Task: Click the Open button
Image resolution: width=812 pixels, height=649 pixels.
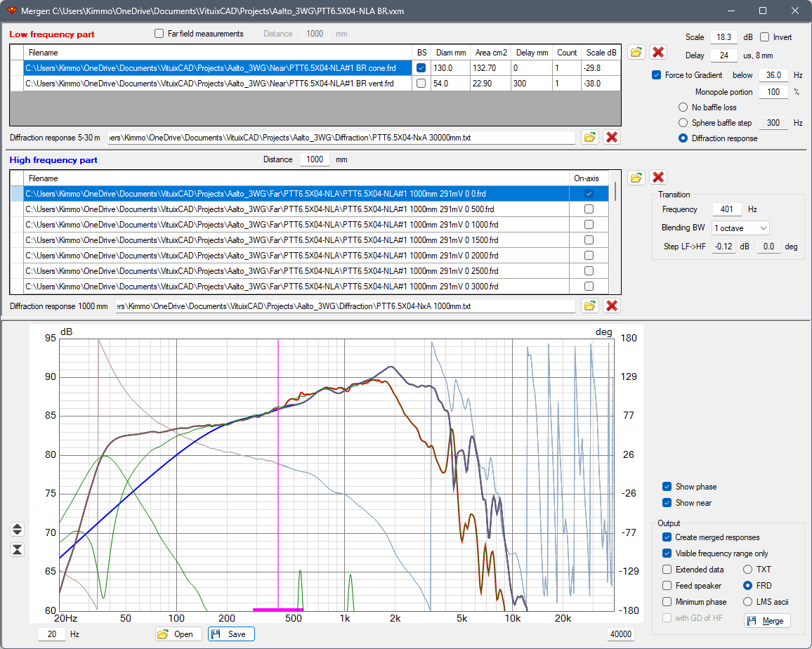Action: point(178,634)
